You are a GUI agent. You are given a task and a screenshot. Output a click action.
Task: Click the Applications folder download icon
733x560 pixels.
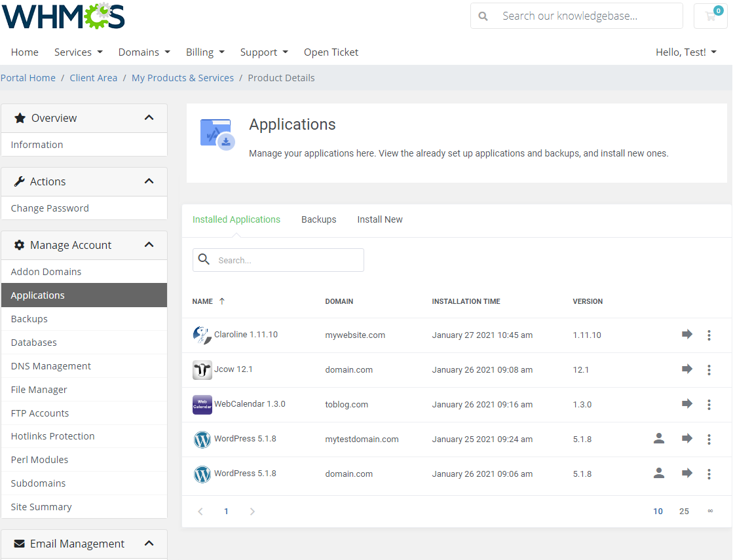[217, 134]
